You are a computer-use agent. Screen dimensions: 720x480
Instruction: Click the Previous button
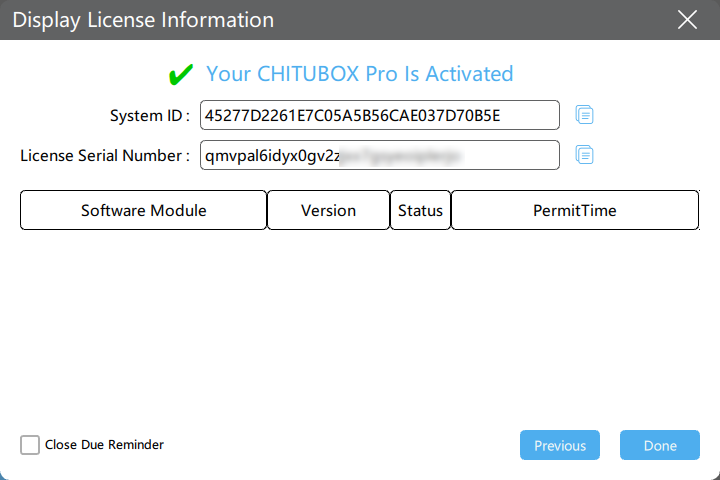560,445
